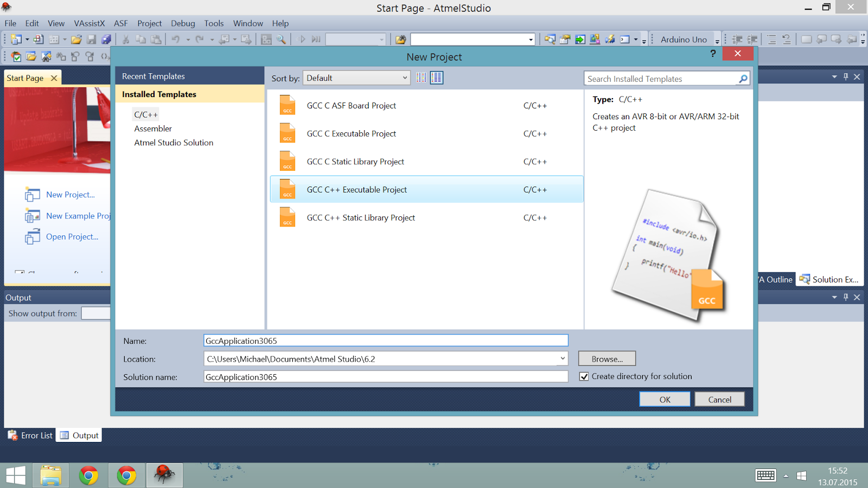
Task: Open the Tools menu
Action: click(214, 23)
